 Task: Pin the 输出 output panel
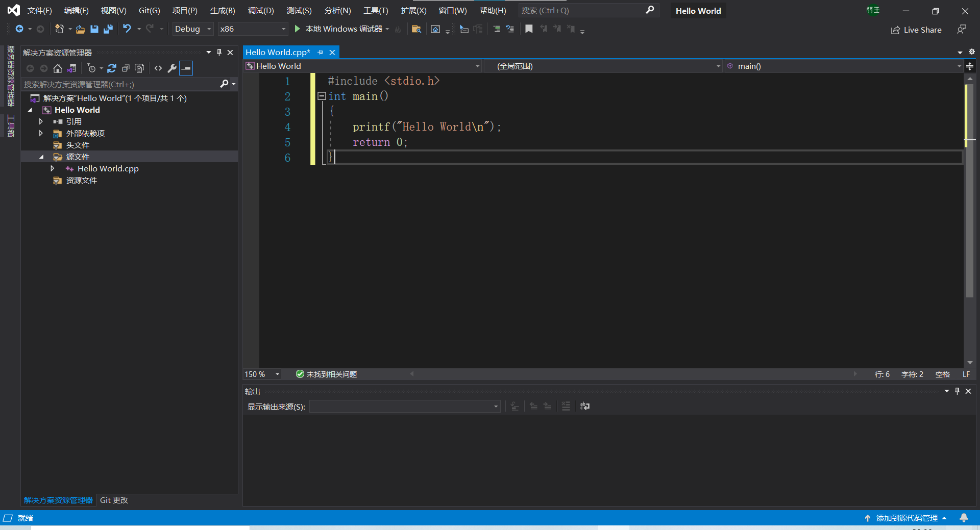[958, 391]
